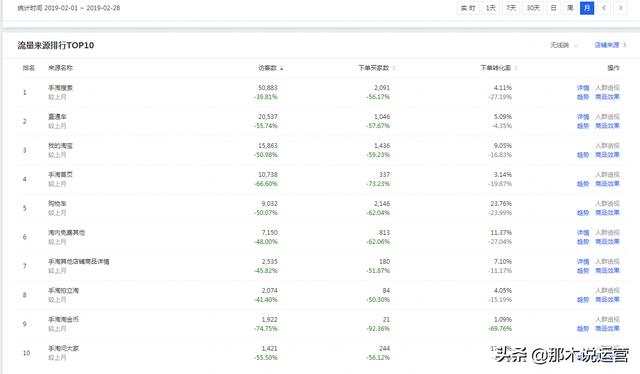This screenshot has width=640, height=374.
Task: Open 趋势 for rank 7 row
Action: tap(583, 271)
